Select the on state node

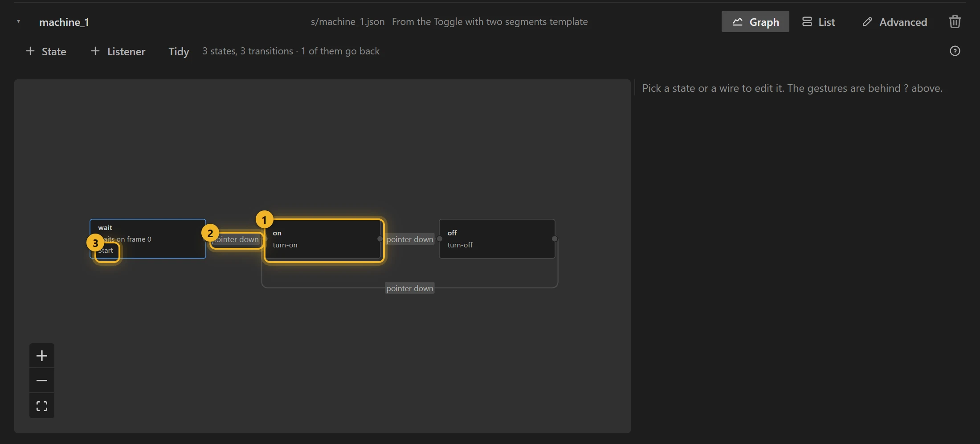pyautogui.click(x=323, y=239)
